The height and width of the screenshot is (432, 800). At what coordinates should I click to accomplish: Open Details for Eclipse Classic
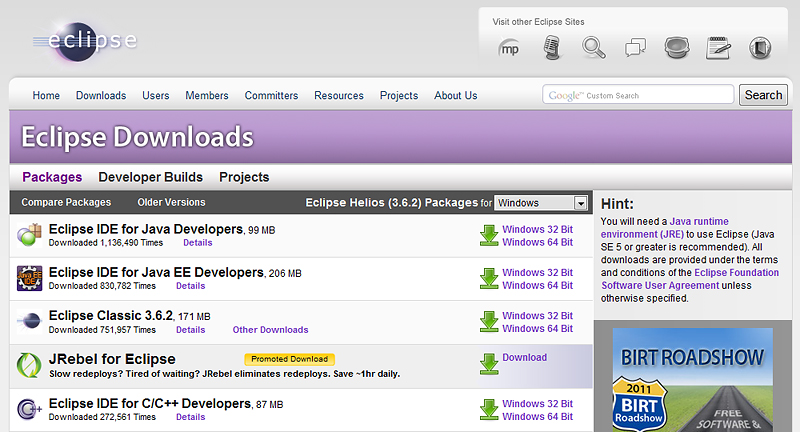[191, 330]
